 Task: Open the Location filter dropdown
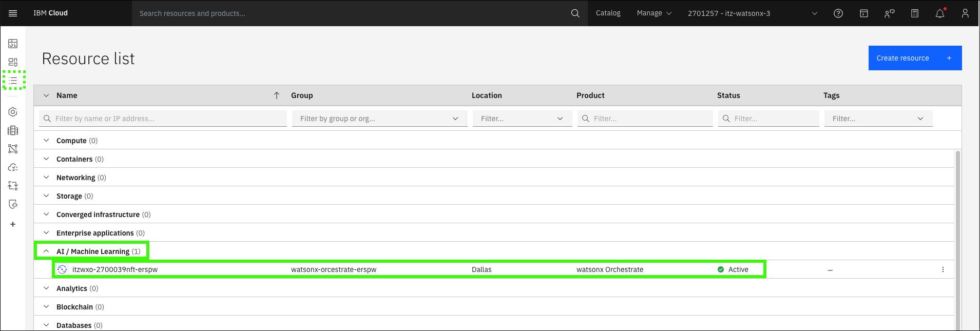click(522, 119)
